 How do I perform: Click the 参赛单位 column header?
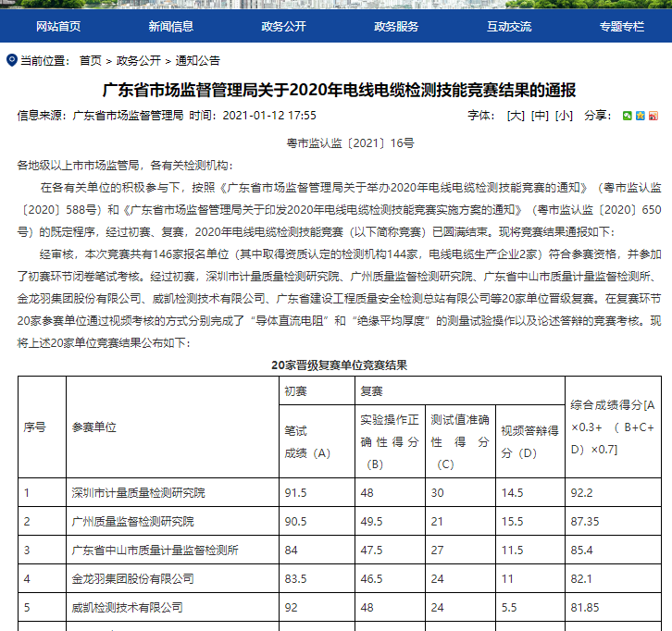(x=94, y=427)
